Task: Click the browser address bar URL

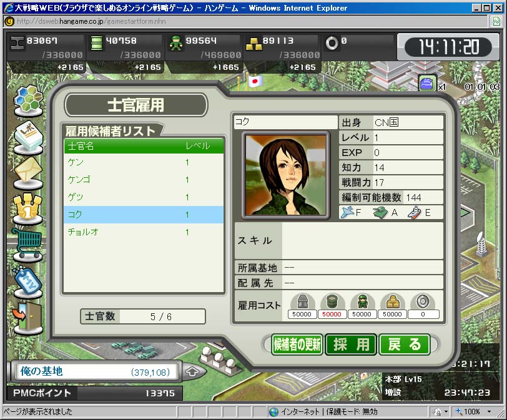Action: tap(125, 21)
